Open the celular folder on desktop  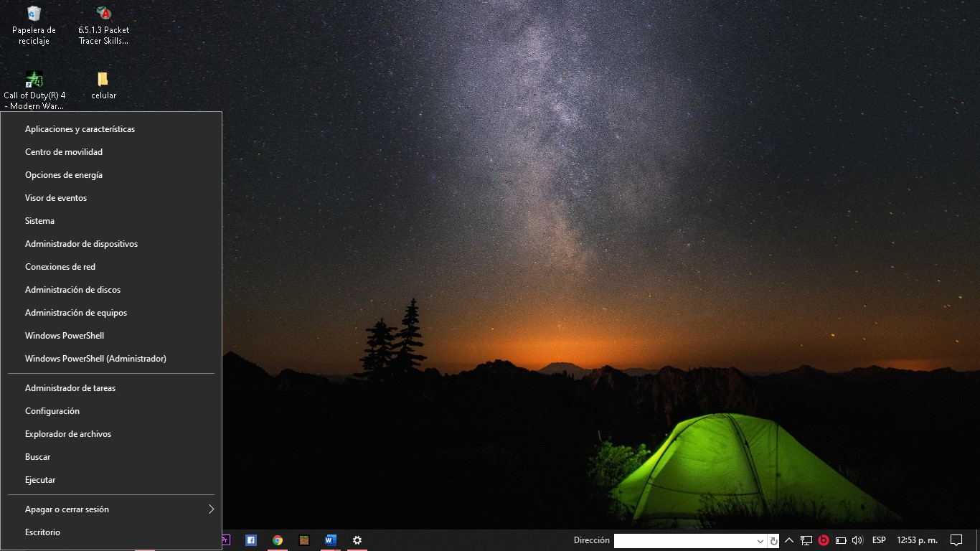pyautogui.click(x=103, y=79)
